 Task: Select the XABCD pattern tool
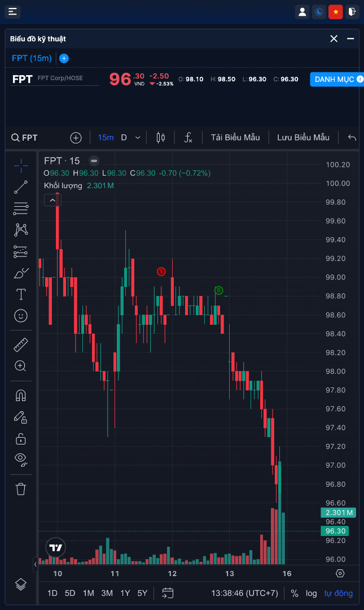(21, 230)
